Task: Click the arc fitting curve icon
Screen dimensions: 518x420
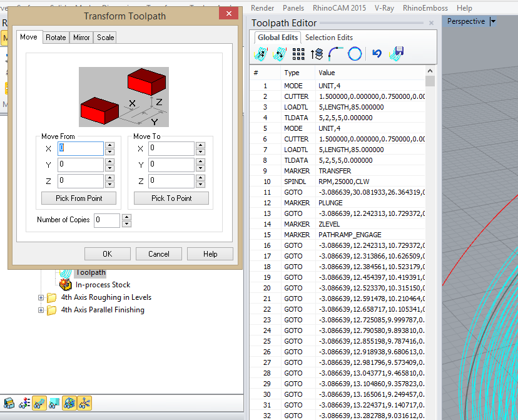Action: pyautogui.click(x=335, y=54)
